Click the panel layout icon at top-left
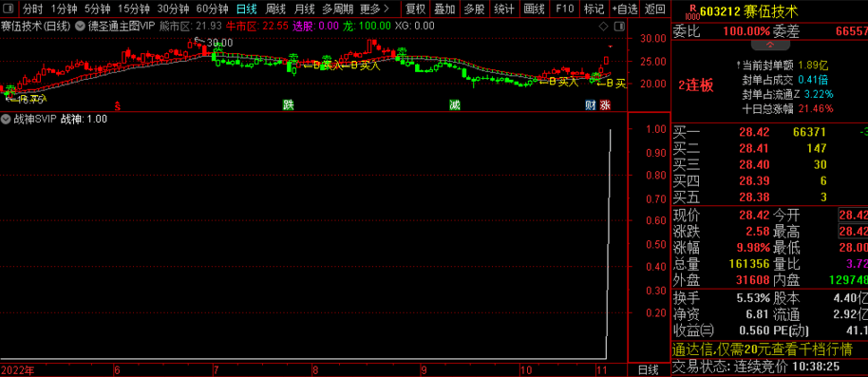The height and width of the screenshot is (377, 868). point(9,9)
